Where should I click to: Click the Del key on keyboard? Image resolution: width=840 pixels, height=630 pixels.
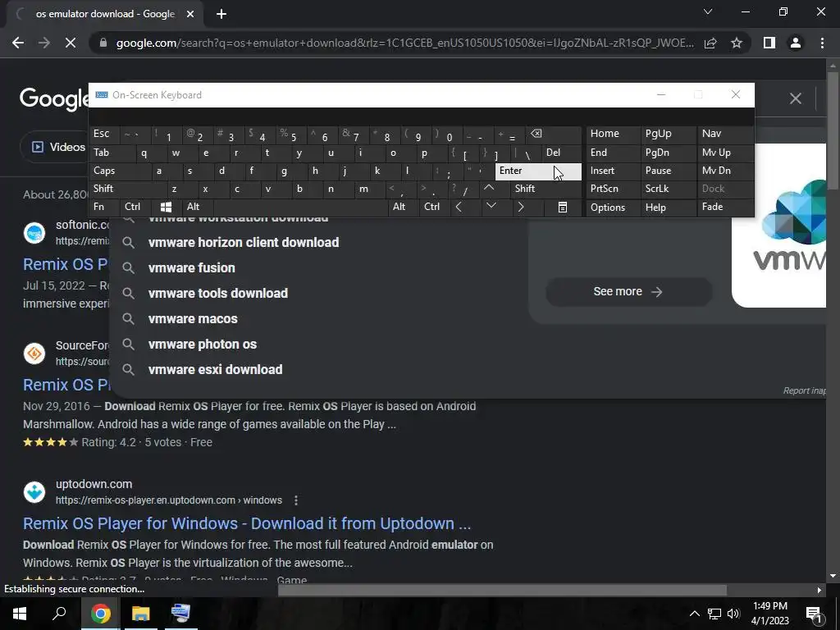pyautogui.click(x=561, y=153)
